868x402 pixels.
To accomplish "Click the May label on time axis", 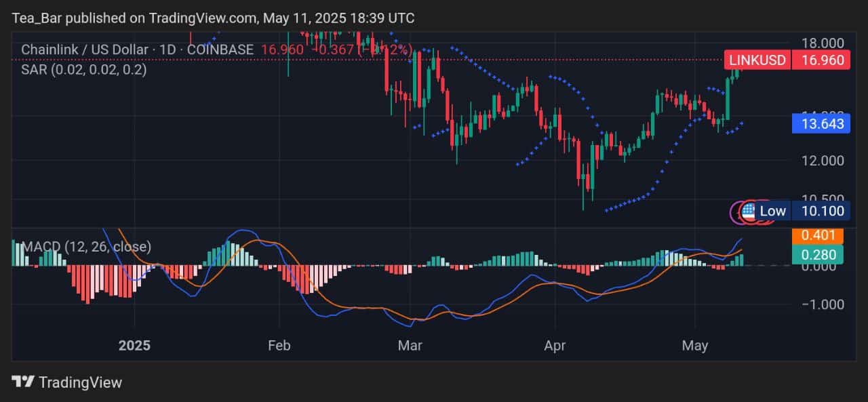I will click(x=695, y=346).
